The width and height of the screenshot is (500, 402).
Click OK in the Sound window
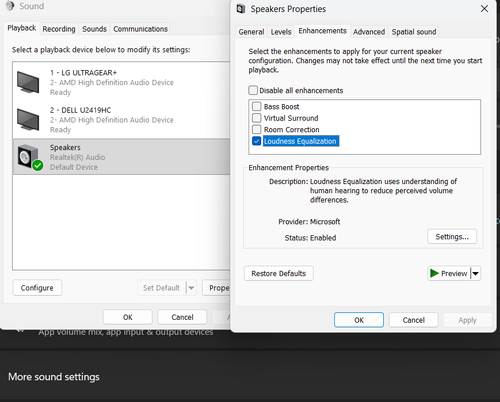[x=128, y=317]
